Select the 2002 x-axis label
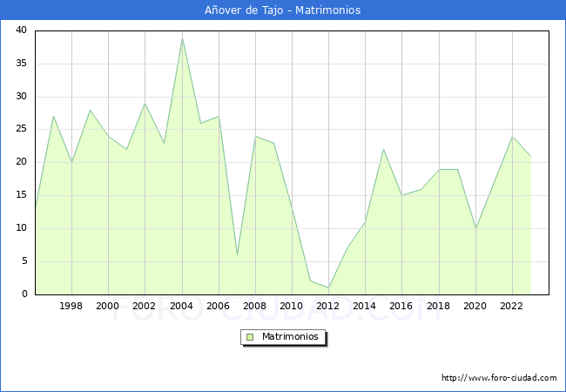Image resolution: width=566 pixels, height=392 pixels. [x=145, y=306]
